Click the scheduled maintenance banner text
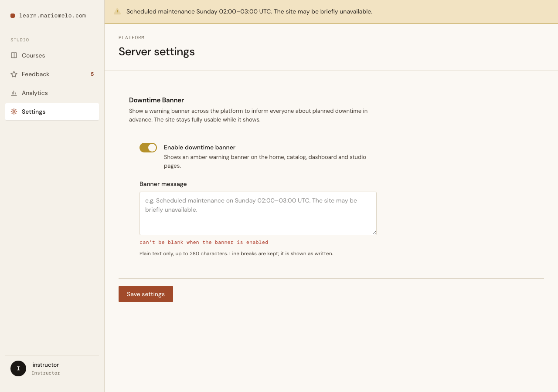 (x=249, y=11)
